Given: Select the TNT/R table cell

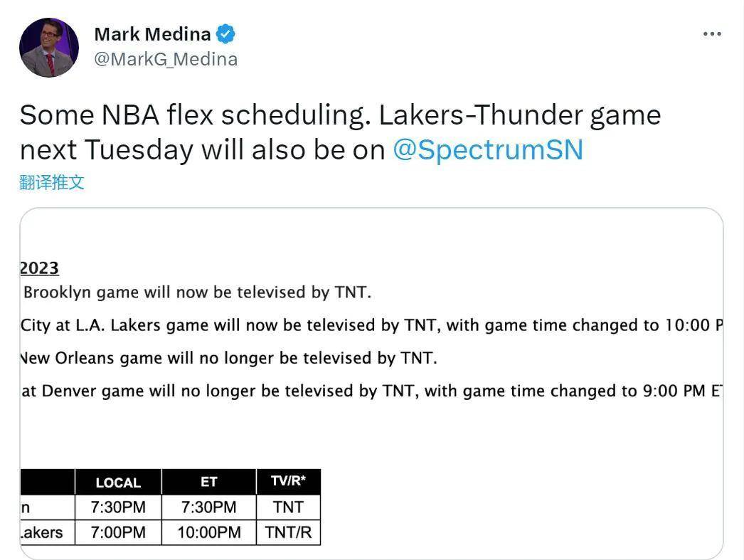Looking at the screenshot, I should (289, 532).
